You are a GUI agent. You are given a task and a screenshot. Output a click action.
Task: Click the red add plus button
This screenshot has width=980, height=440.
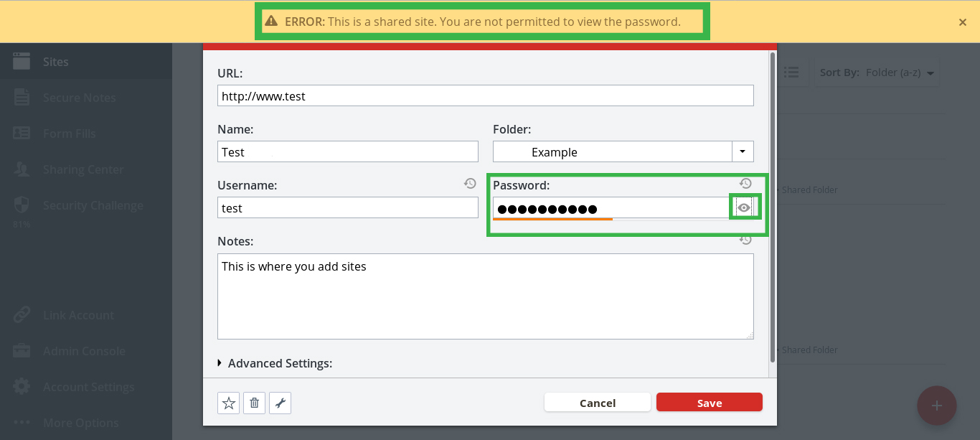[936, 406]
